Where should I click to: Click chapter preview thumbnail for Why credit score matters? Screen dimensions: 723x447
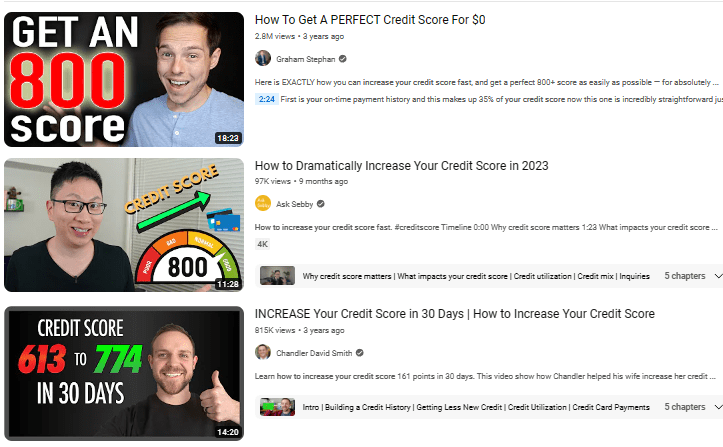tap(277, 276)
